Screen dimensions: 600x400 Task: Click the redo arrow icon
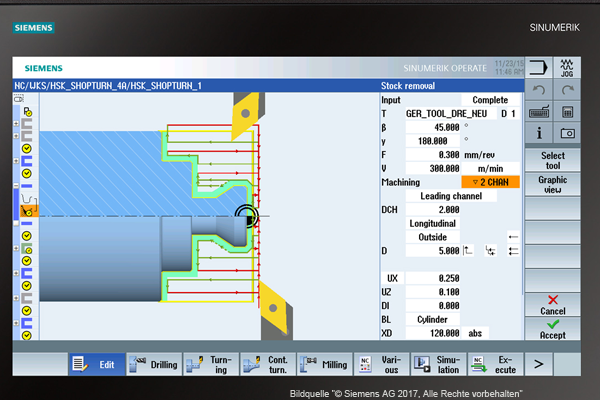click(x=567, y=91)
